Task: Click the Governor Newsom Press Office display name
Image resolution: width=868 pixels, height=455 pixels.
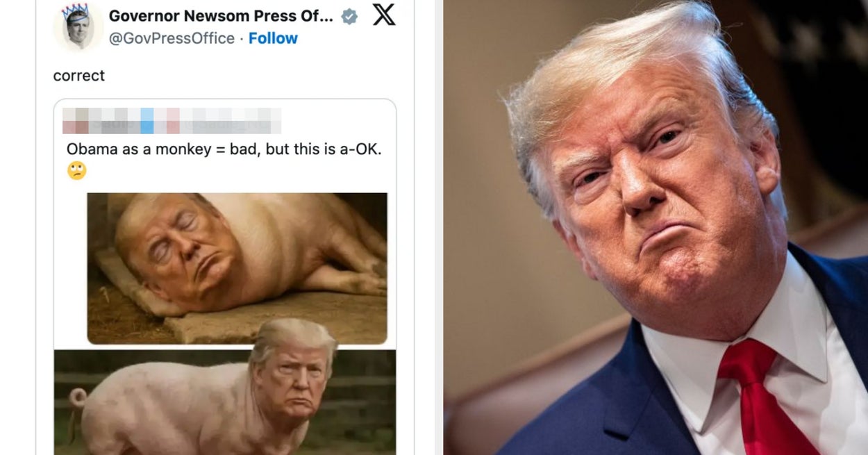Action: click(x=221, y=15)
